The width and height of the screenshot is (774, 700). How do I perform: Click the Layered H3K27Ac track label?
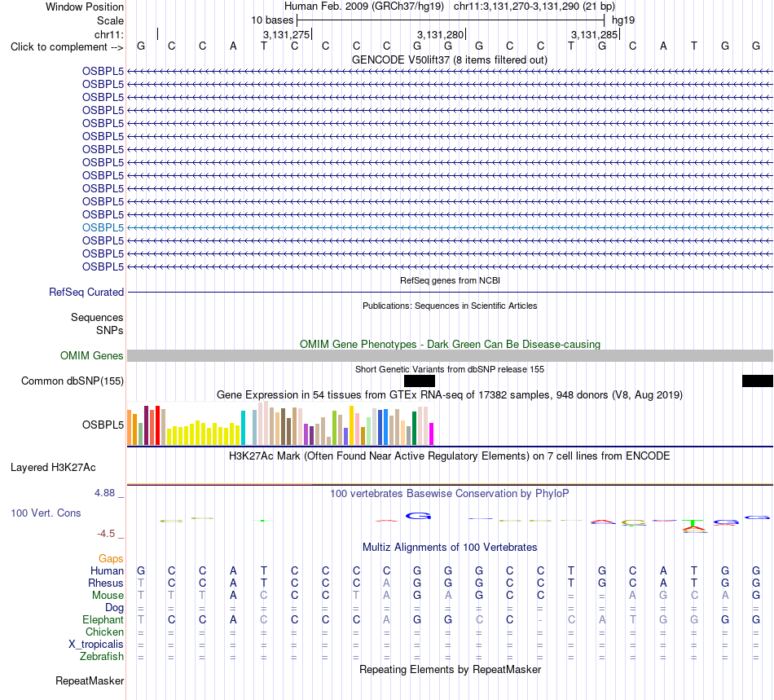[53, 468]
